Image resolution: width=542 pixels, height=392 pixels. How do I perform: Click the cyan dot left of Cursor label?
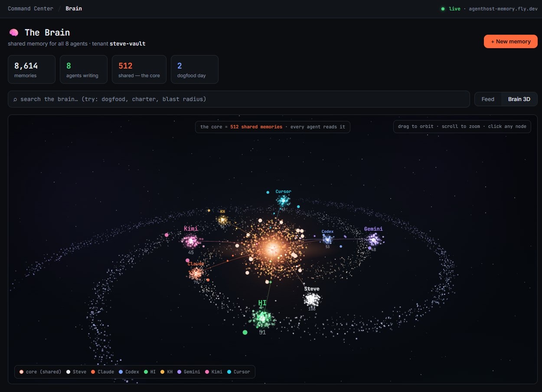268,192
